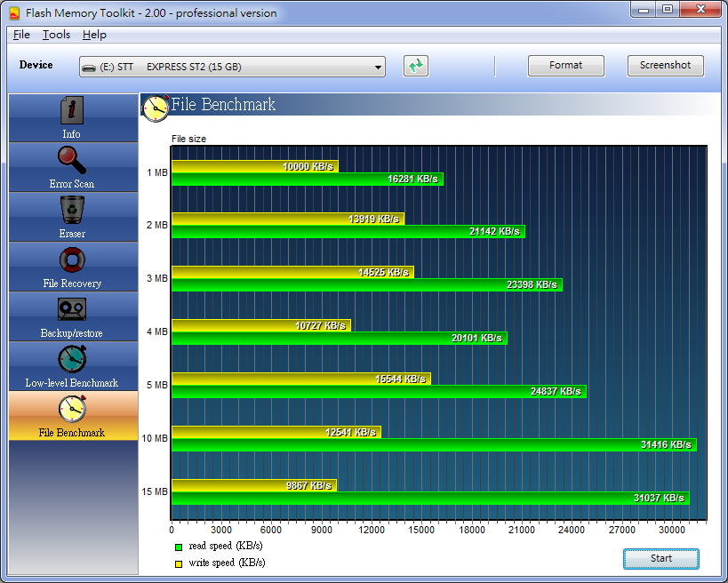The image size is (728, 583).
Task: Click the 31037 KB/s read bar
Action: [x=430, y=499]
